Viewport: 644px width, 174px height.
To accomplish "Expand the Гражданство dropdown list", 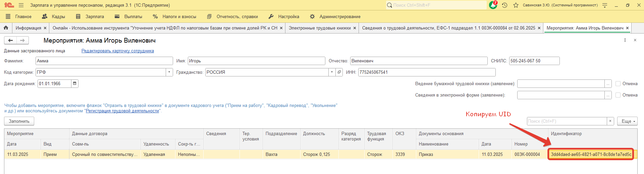I will tap(332, 72).
